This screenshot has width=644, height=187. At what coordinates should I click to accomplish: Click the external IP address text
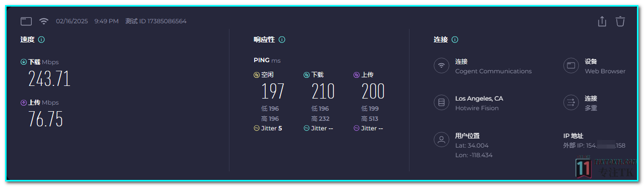point(594,146)
